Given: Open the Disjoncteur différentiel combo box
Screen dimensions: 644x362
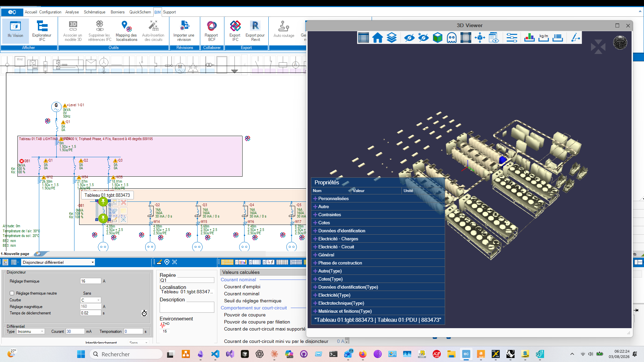Looking at the screenshot, I should click(58, 262).
